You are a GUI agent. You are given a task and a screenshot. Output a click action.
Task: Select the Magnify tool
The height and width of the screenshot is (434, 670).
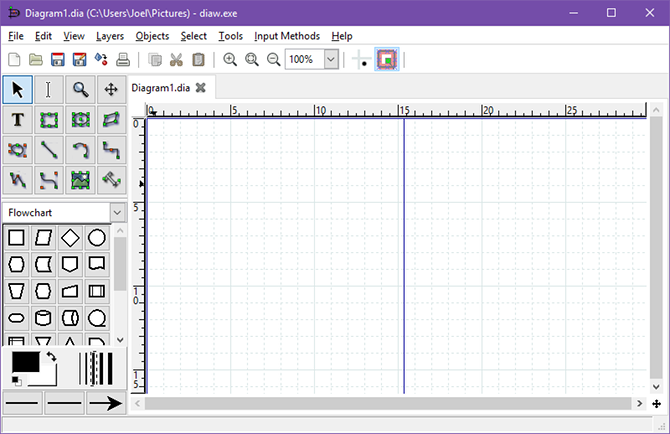click(80, 90)
